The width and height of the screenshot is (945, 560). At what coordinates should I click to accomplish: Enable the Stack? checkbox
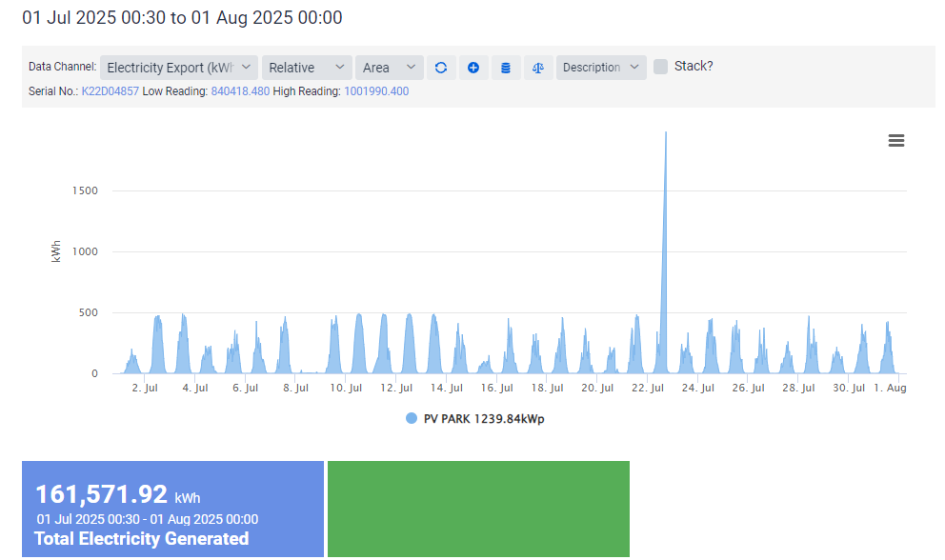click(x=658, y=67)
